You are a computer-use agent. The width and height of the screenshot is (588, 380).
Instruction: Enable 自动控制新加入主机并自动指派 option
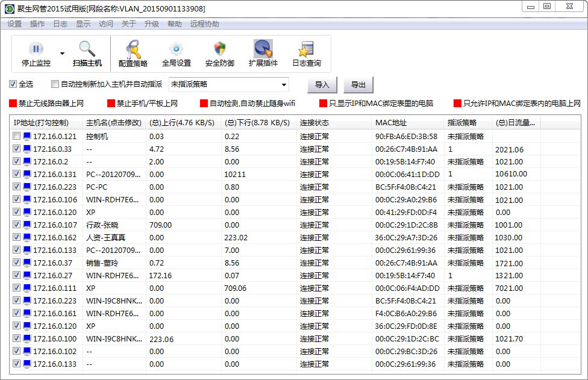pyautogui.click(x=54, y=84)
